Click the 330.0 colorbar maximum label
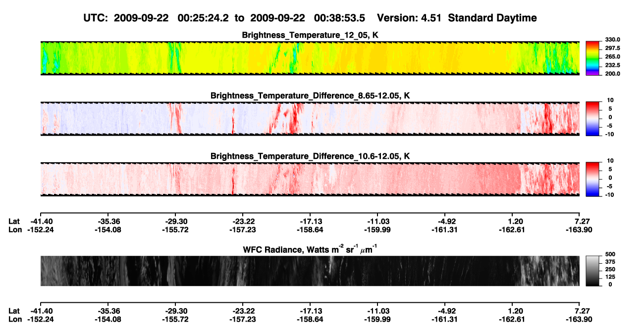This screenshot has height=330, width=644. [x=613, y=40]
